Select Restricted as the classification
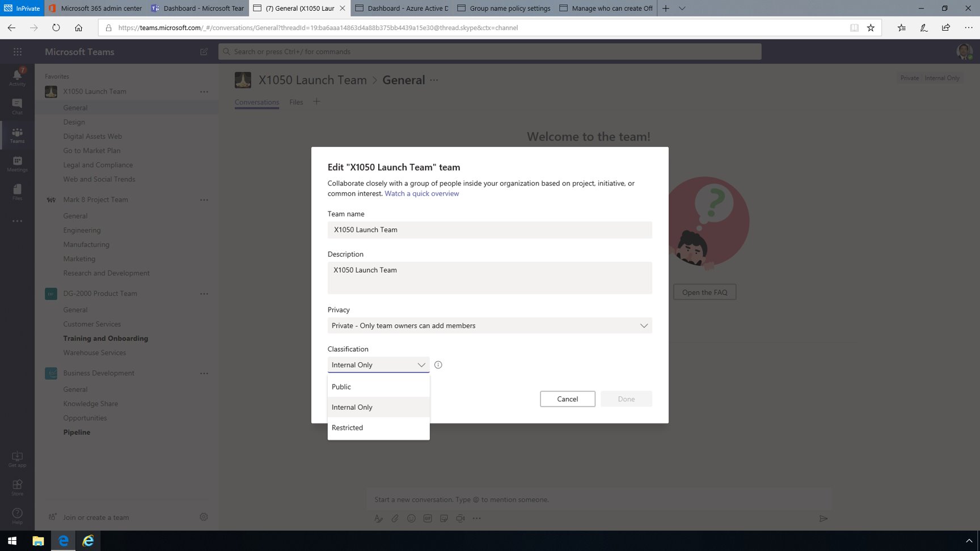Image resolution: width=980 pixels, height=551 pixels. tap(347, 427)
